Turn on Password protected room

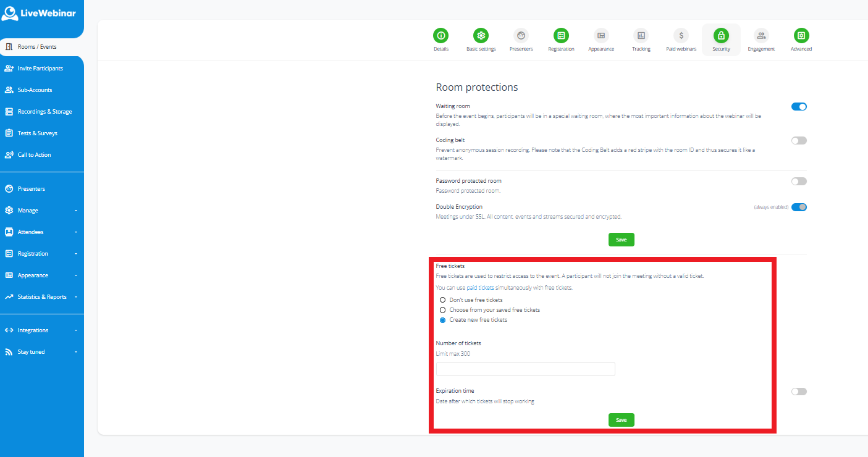pos(799,182)
